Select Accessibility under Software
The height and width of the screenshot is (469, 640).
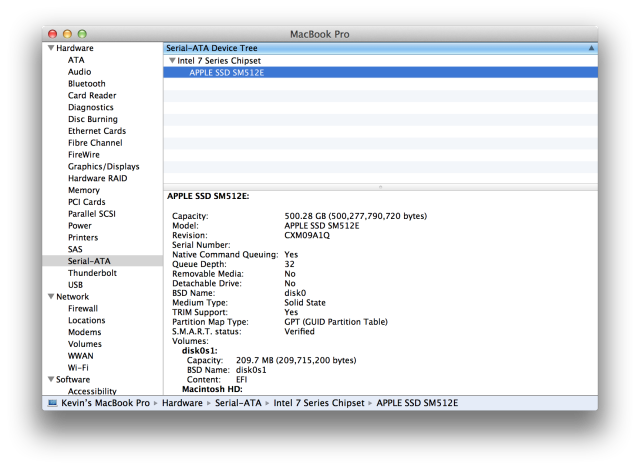coord(92,391)
